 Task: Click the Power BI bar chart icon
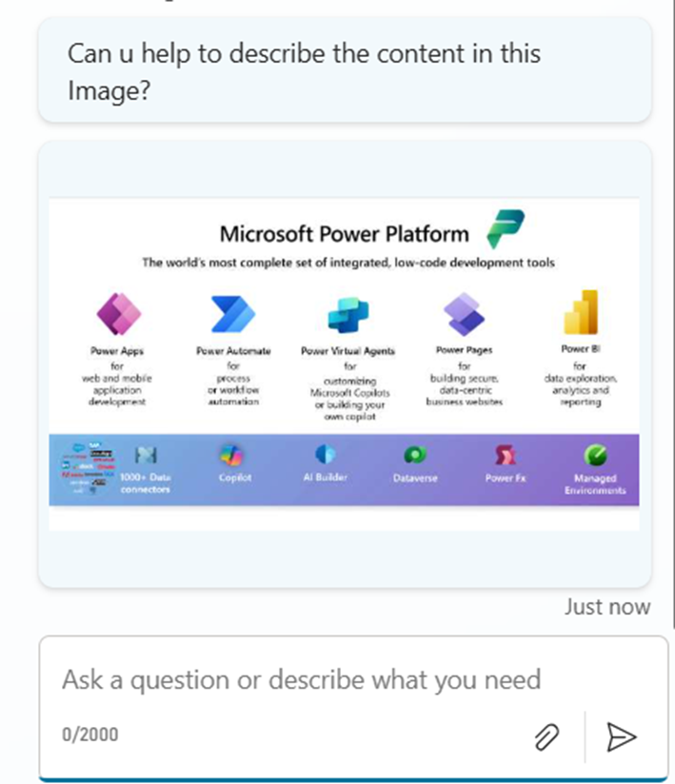tap(580, 311)
